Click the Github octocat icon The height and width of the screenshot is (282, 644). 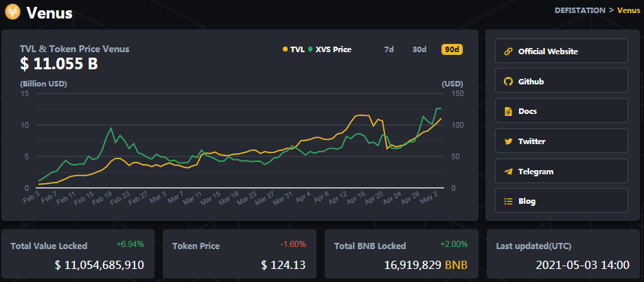pyautogui.click(x=508, y=81)
